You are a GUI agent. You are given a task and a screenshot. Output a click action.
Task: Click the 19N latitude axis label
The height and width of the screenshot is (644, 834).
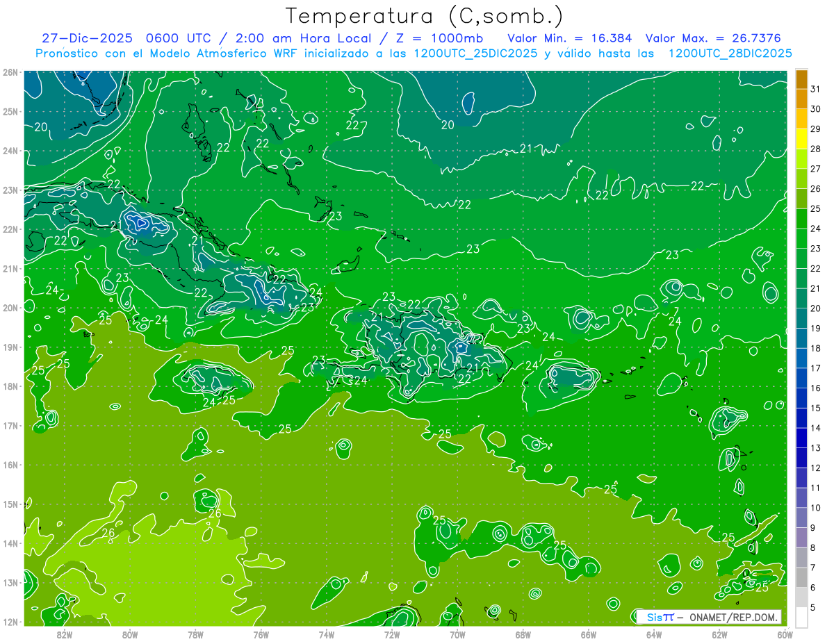coord(10,347)
